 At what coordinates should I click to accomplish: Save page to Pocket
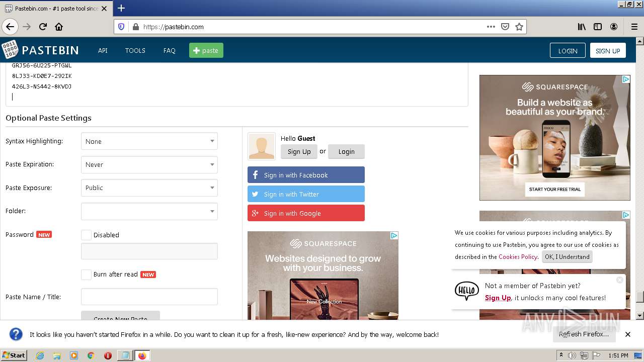[x=505, y=27]
